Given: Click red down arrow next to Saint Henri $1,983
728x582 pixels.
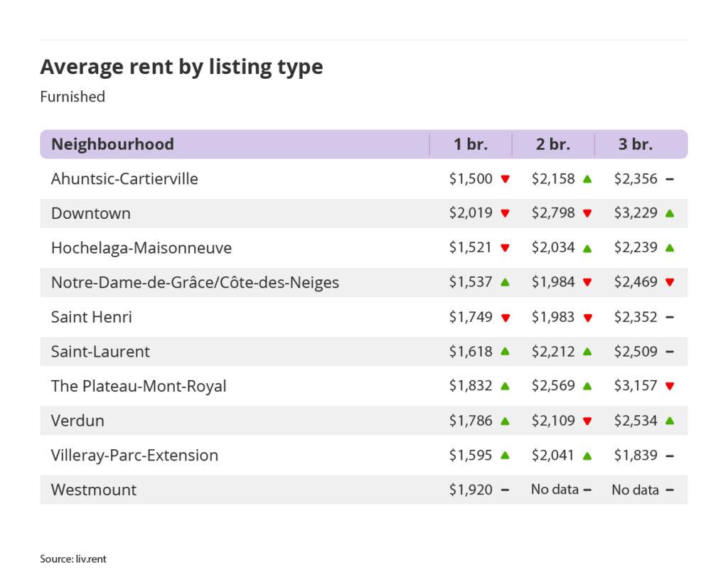Looking at the screenshot, I should pos(587,318).
